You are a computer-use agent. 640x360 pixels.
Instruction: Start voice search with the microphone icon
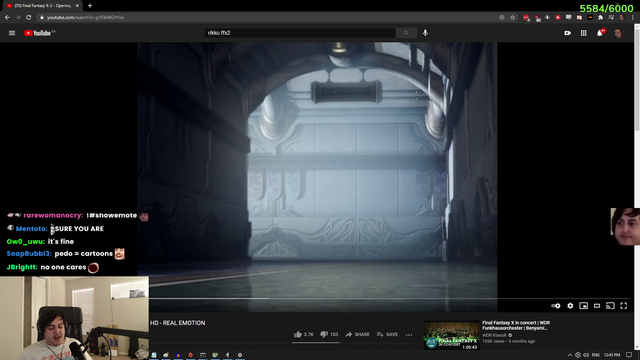pos(425,33)
